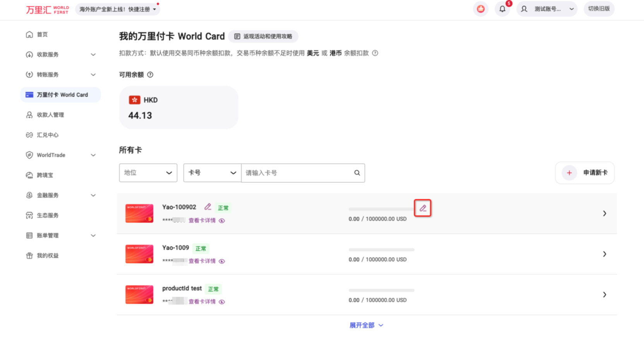Click 展开全部 to show all cards

[x=366, y=325]
